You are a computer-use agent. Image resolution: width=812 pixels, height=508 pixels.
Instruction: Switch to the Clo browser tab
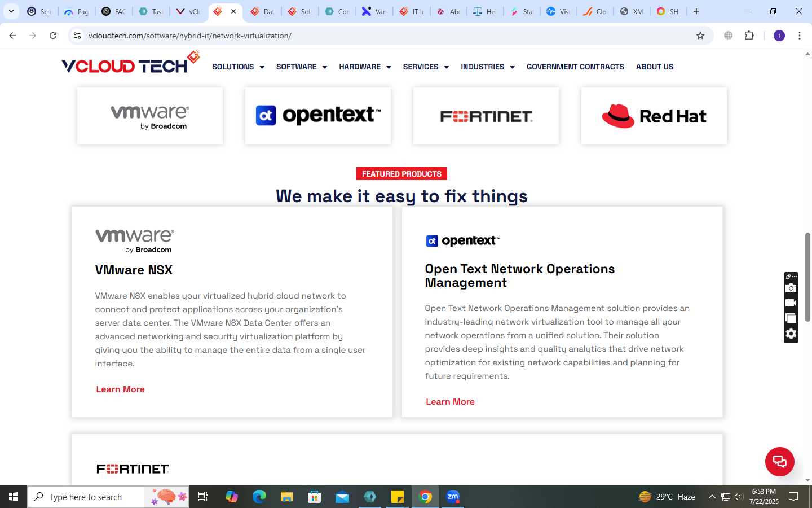point(595,11)
